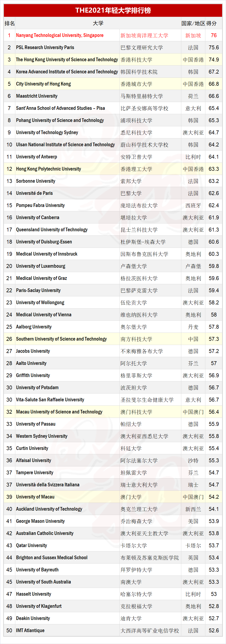The image size is (226, 644).
Task: Click the THE2021年轻大学排行榜 title banner
Action: 113,10
